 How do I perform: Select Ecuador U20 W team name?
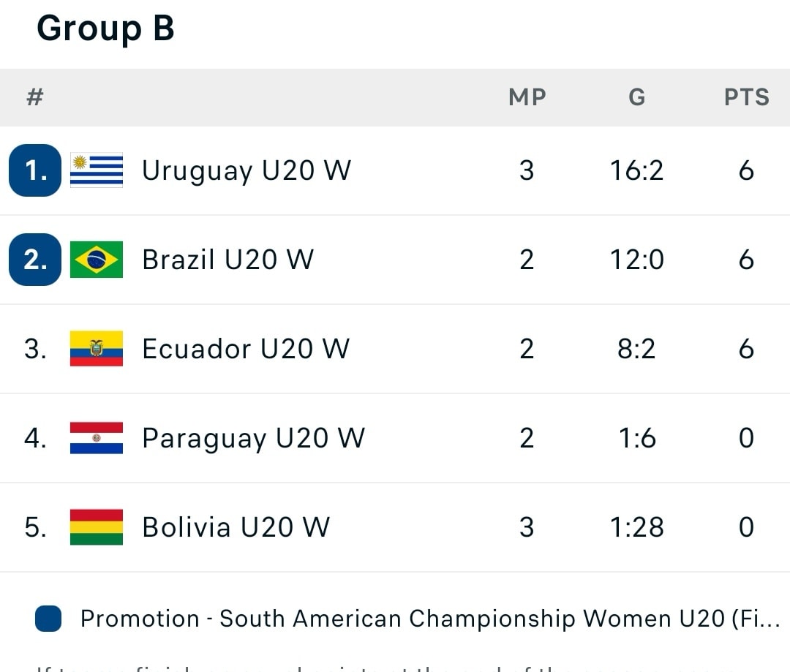coord(246,349)
